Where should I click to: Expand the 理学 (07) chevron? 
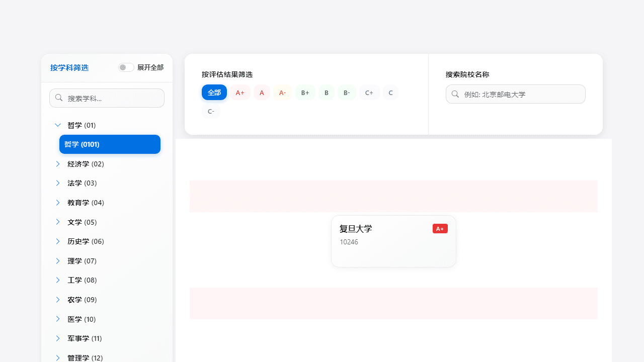58,261
